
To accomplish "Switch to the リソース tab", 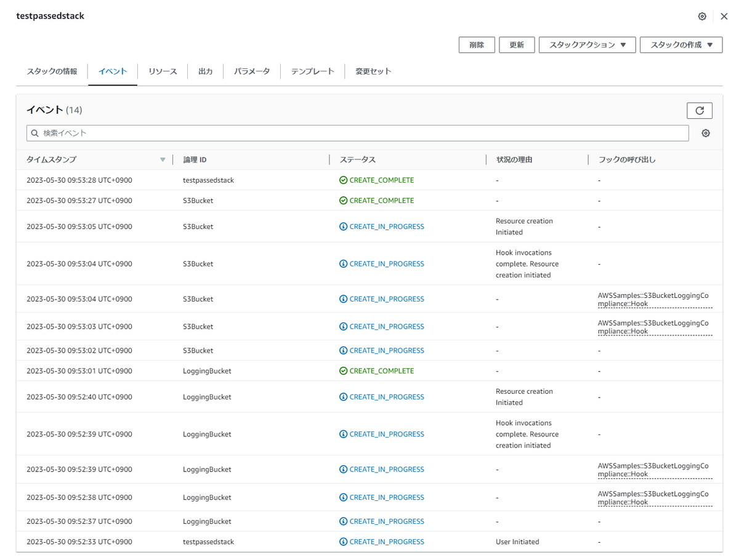I will click(x=162, y=71).
